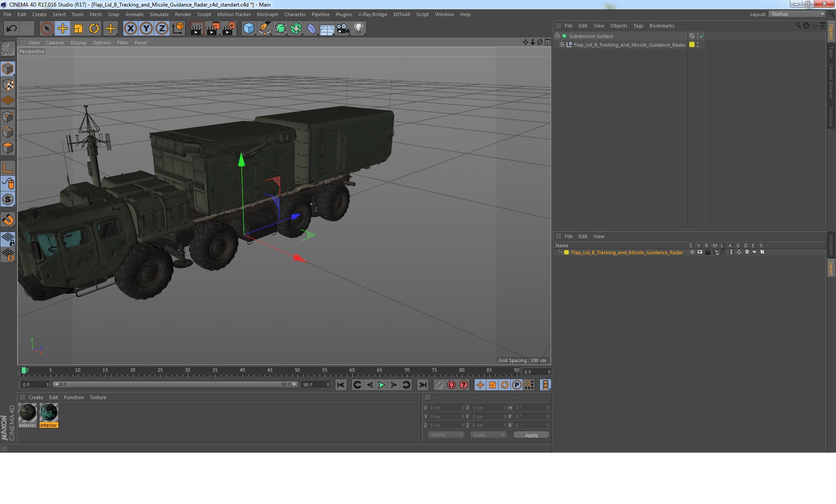Click the timeline preview range slider bar
This screenshot has width=836, height=504.
point(175,385)
